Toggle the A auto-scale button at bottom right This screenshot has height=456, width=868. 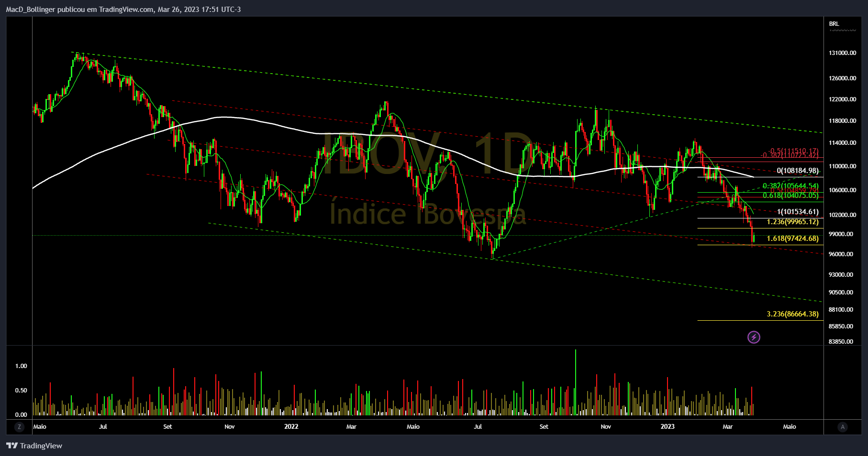(x=843, y=427)
